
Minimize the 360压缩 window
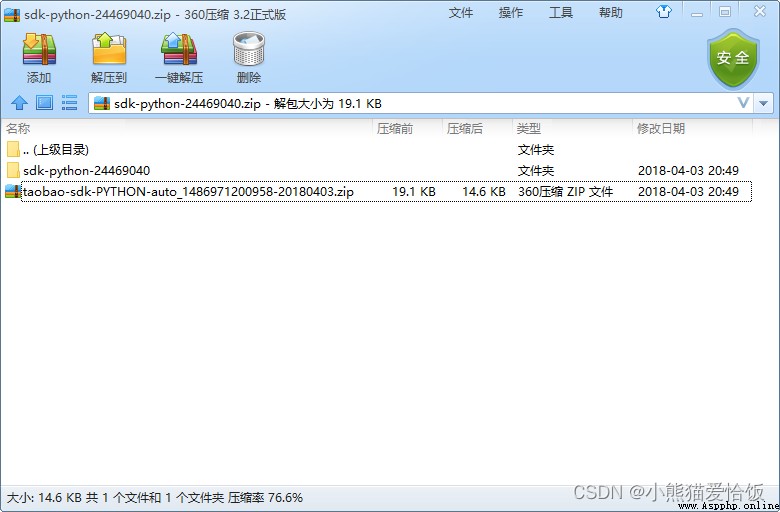[x=697, y=12]
